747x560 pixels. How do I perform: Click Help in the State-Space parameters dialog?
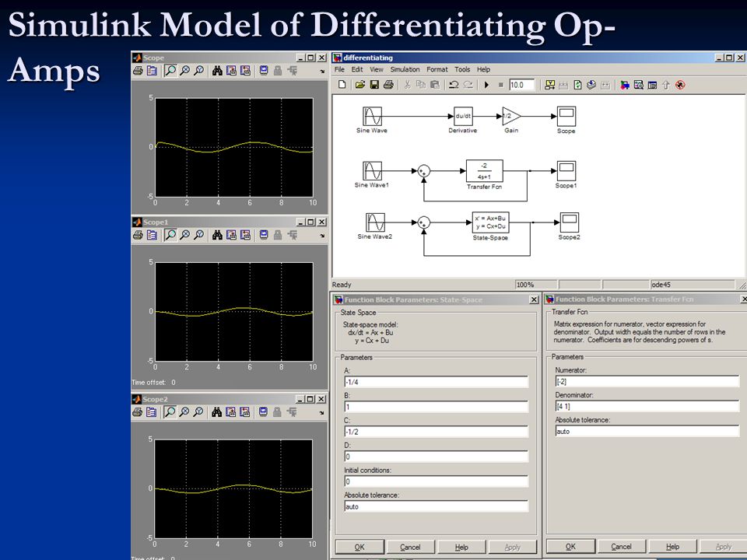[x=461, y=547]
